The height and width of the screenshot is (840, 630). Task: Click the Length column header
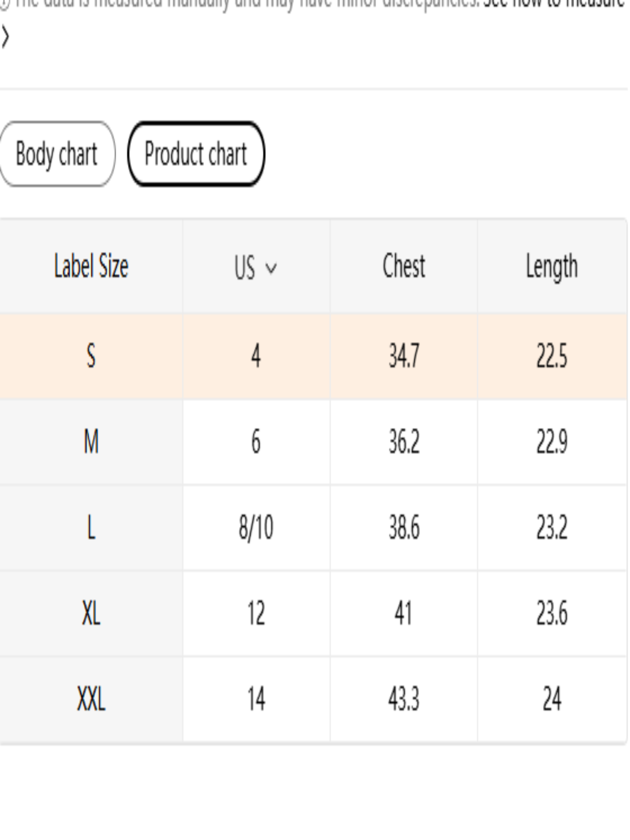[552, 266]
